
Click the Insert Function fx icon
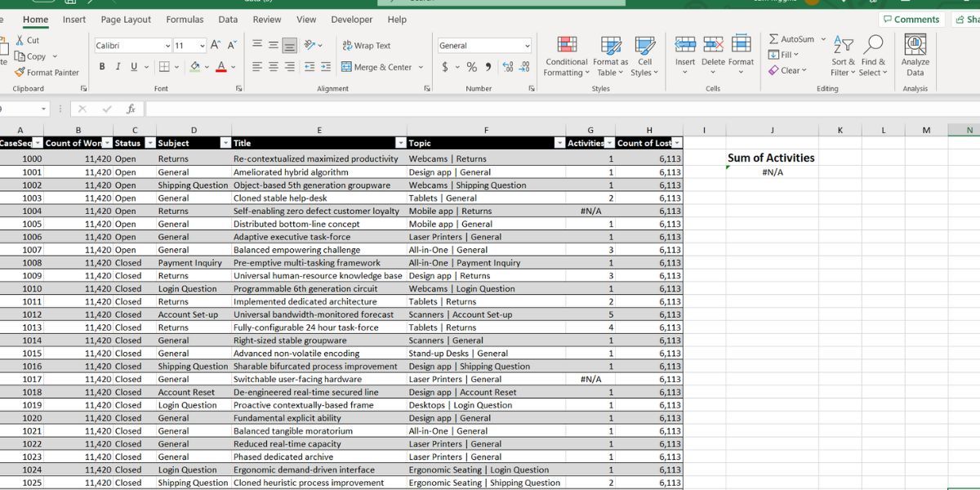click(x=131, y=109)
